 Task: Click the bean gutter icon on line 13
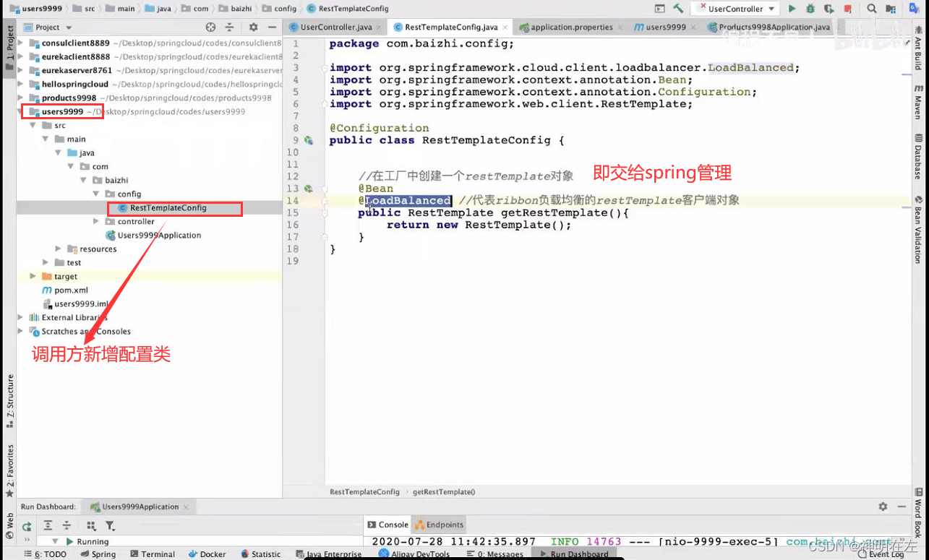tap(309, 189)
